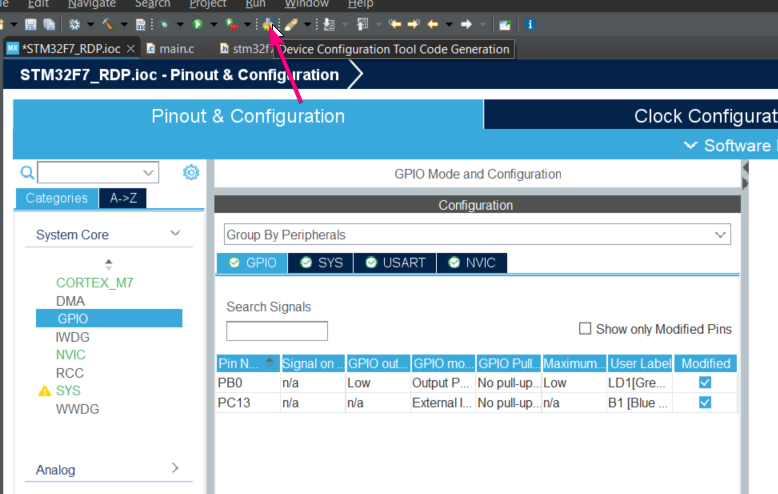778x494 pixels.
Task: Select the PB0 pin cell
Action: (248, 383)
